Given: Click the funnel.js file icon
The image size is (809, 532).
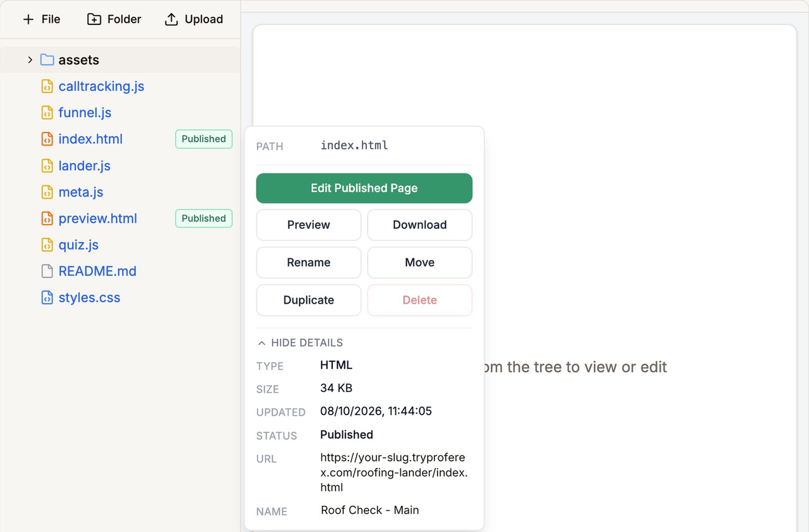Looking at the screenshot, I should pyautogui.click(x=47, y=113).
